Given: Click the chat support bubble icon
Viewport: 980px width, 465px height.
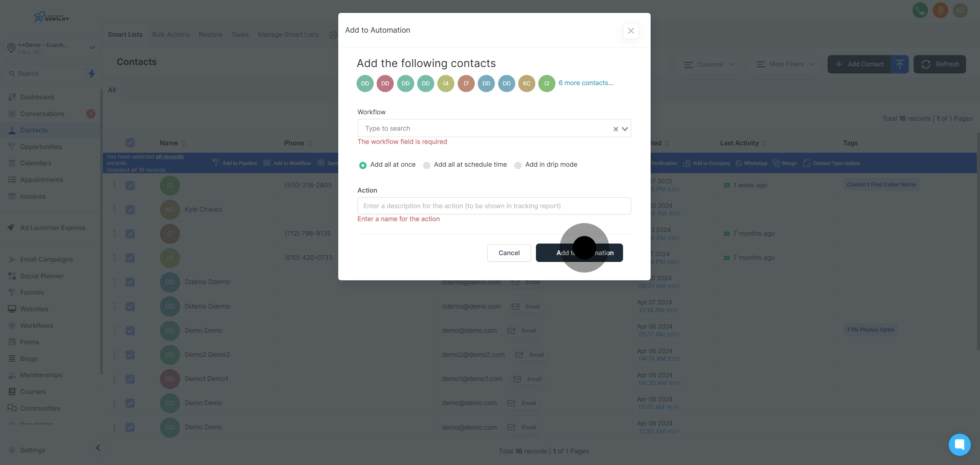Looking at the screenshot, I should [959, 444].
